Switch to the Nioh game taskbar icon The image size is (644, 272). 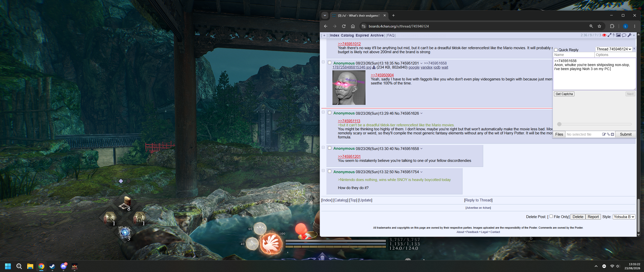75,266
